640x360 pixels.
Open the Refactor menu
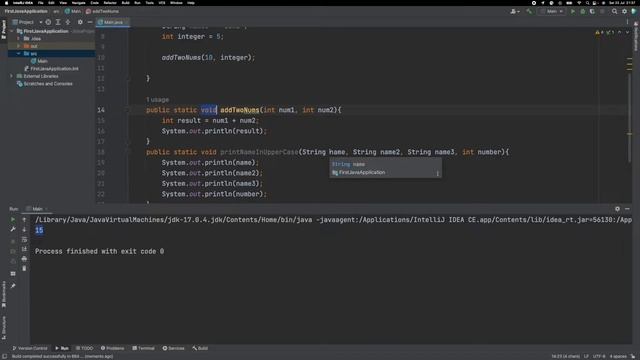110,3
